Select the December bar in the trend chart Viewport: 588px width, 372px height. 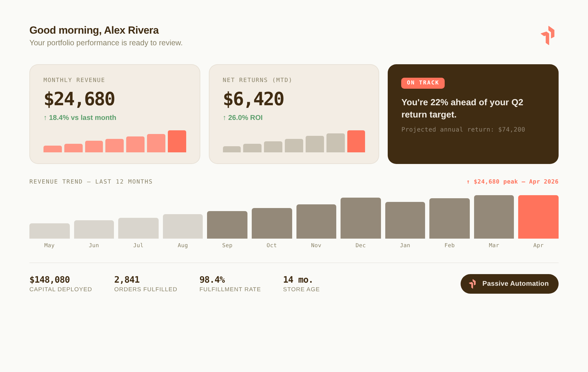360,217
